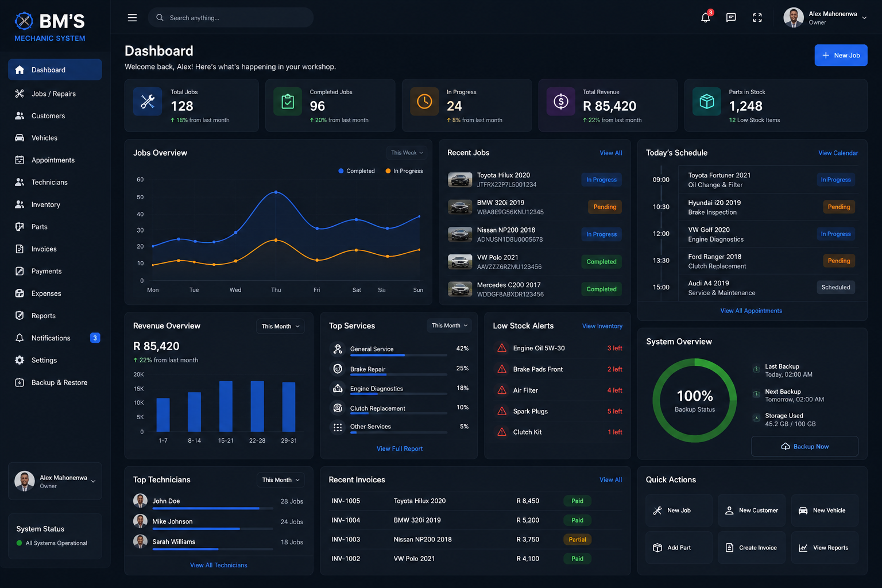Choose the Add Part quick action
The height and width of the screenshot is (588, 882).
point(679,548)
